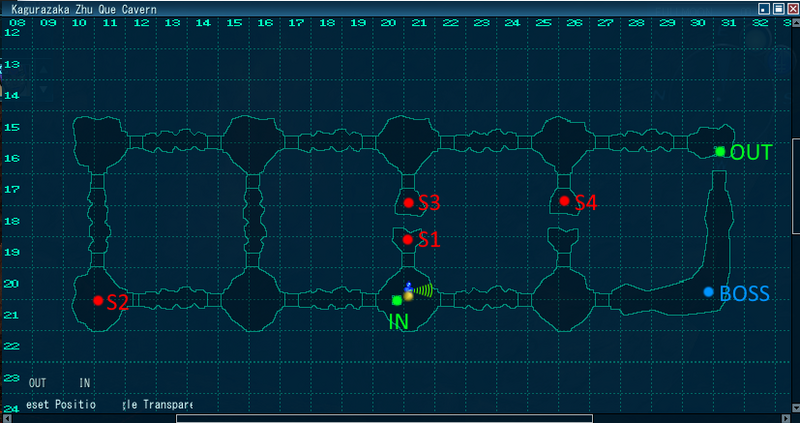This screenshot has height=423, width=800.
Task: Click the Reset Position button
Action: (x=62, y=405)
